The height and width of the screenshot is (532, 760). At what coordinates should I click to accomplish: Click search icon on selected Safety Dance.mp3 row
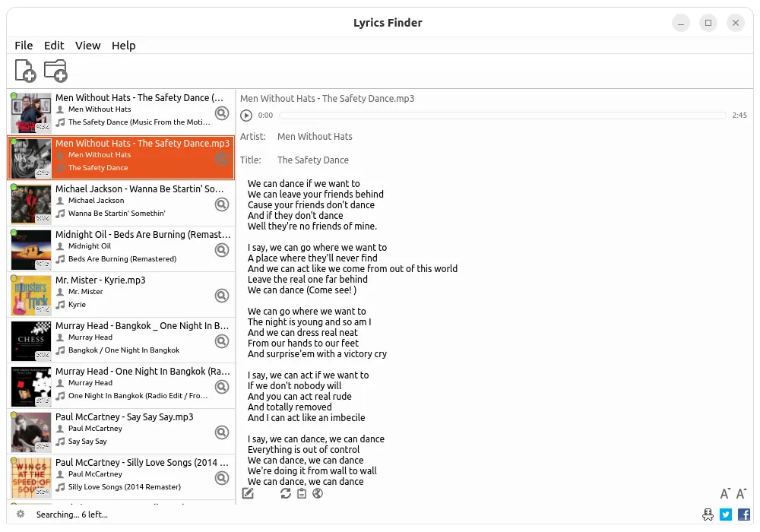tap(222, 158)
